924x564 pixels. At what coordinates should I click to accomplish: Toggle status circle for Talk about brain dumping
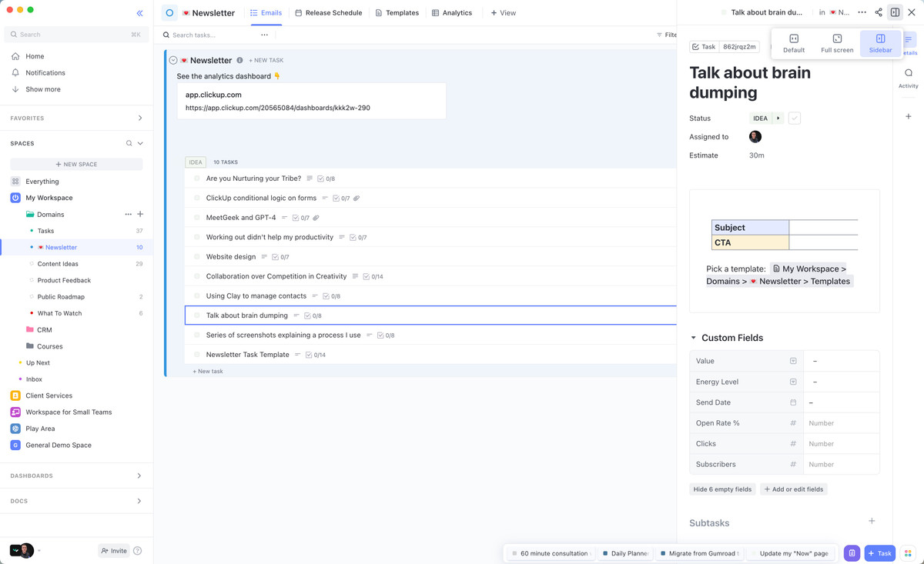197,315
